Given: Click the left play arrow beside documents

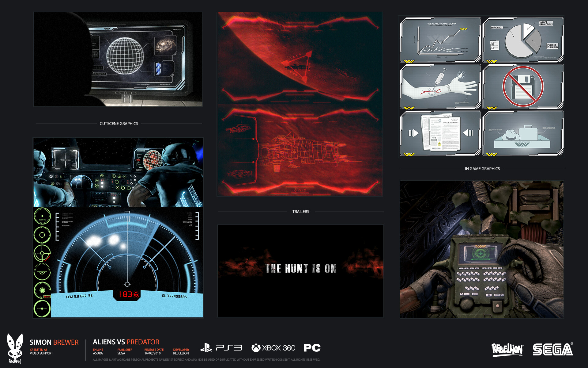Looking at the screenshot, I should click(413, 133).
